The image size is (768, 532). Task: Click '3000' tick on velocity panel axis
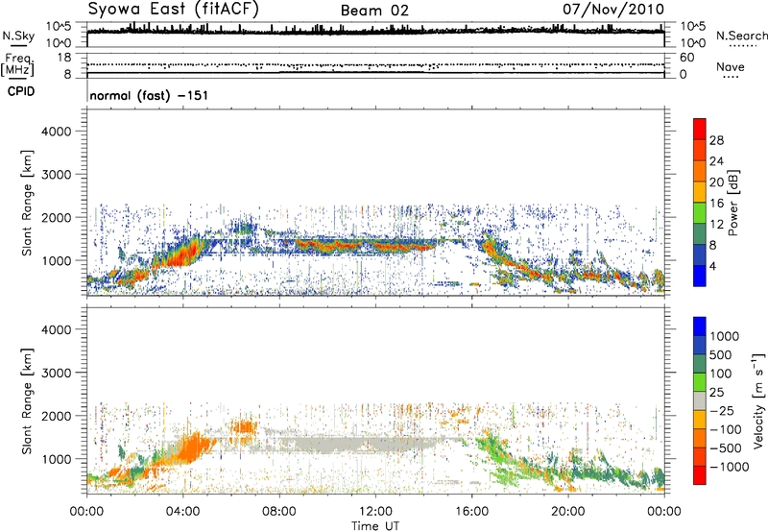click(x=57, y=373)
